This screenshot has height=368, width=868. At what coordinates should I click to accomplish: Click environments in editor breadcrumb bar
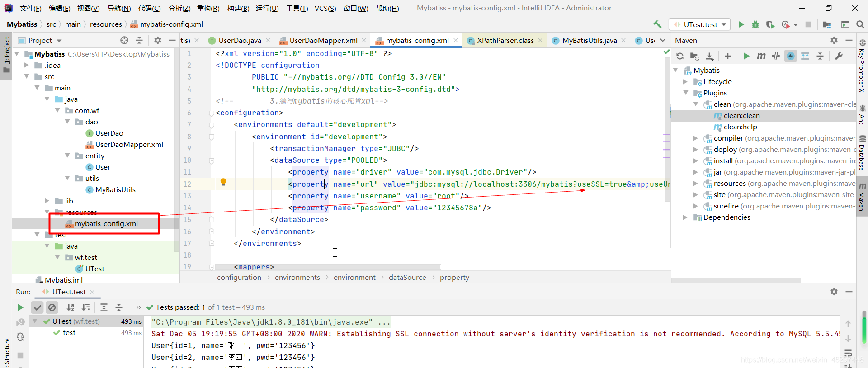coord(297,278)
